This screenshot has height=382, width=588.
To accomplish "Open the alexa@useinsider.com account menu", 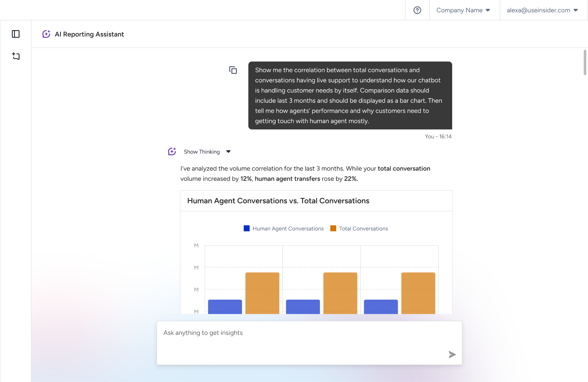I will point(542,10).
